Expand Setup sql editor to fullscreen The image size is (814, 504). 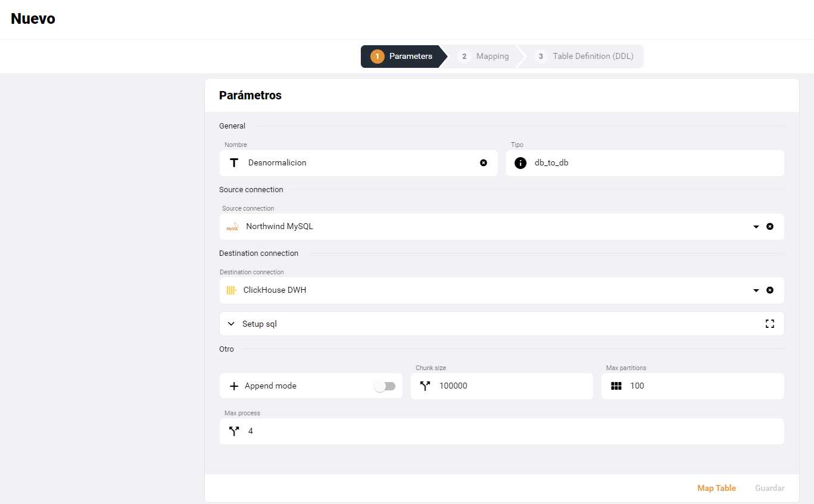(x=770, y=324)
